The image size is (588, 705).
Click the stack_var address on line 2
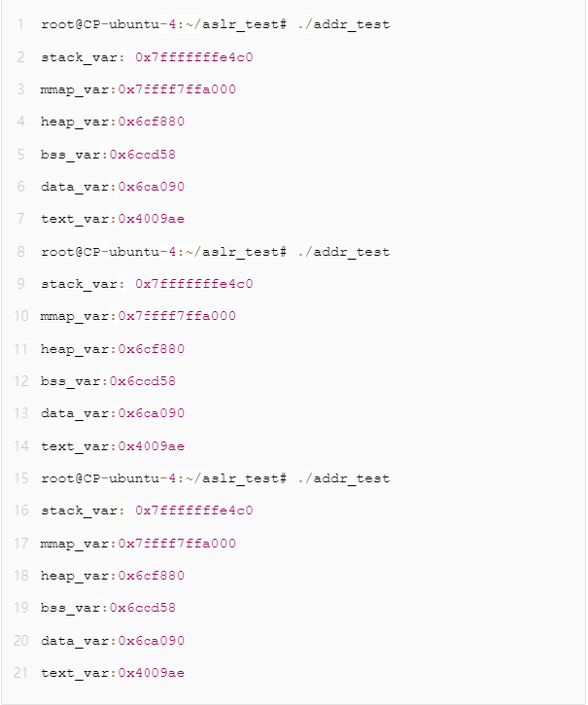click(193, 57)
